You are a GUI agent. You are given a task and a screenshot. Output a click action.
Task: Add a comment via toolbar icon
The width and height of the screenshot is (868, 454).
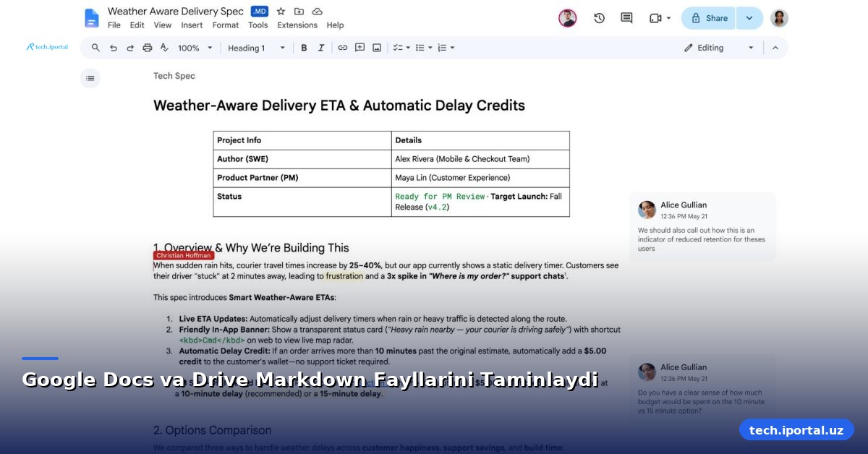(359, 48)
